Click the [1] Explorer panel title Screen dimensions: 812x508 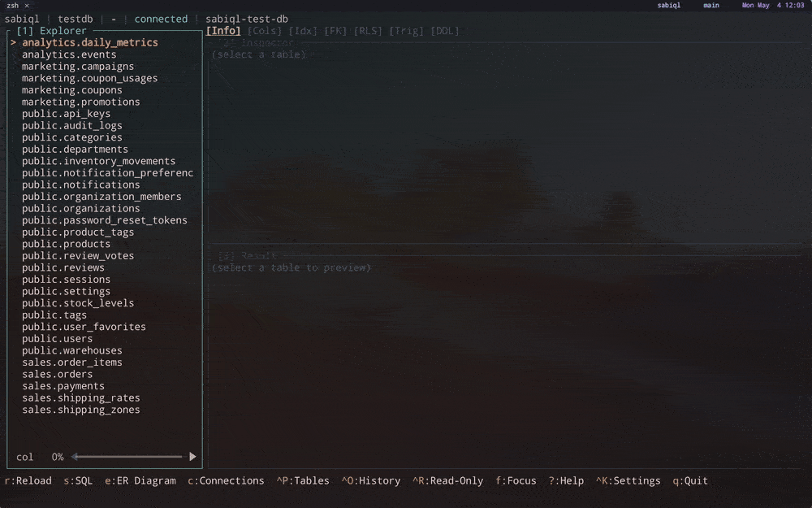click(x=51, y=31)
